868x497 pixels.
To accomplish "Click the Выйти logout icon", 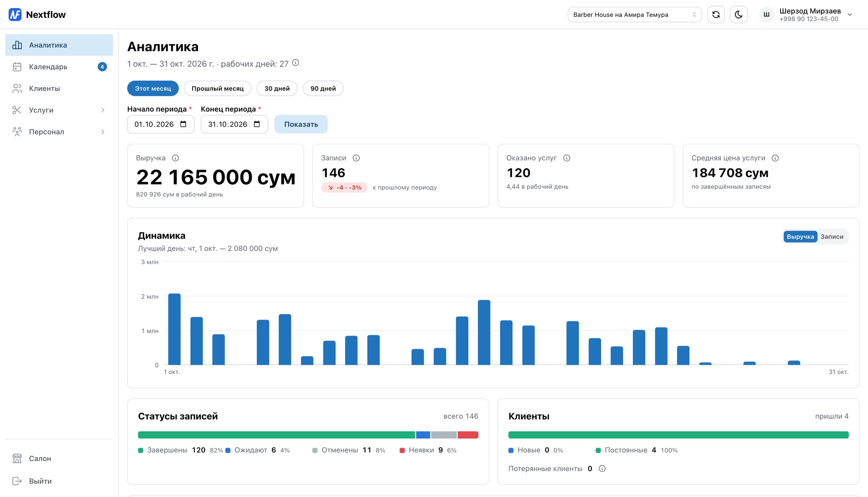I will tap(17, 481).
